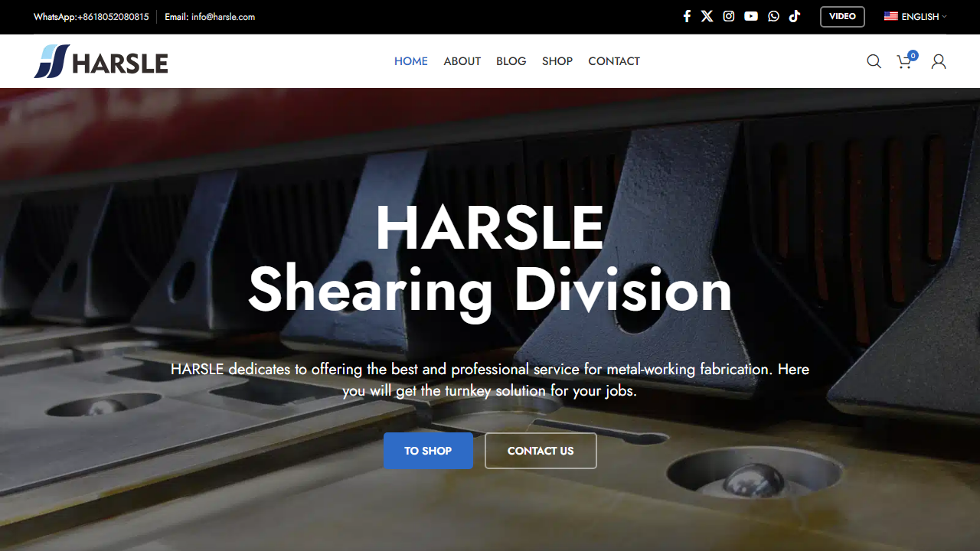Click the HARSLE logo
980x551 pixels.
pyautogui.click(x=101, y=61)
